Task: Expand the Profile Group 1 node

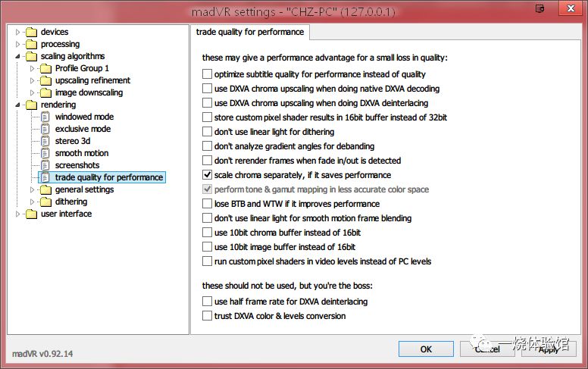Action: [32, 69]
